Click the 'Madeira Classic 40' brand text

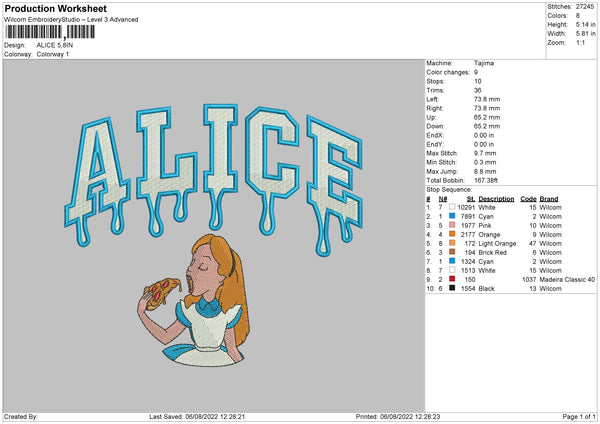point(567,279)
